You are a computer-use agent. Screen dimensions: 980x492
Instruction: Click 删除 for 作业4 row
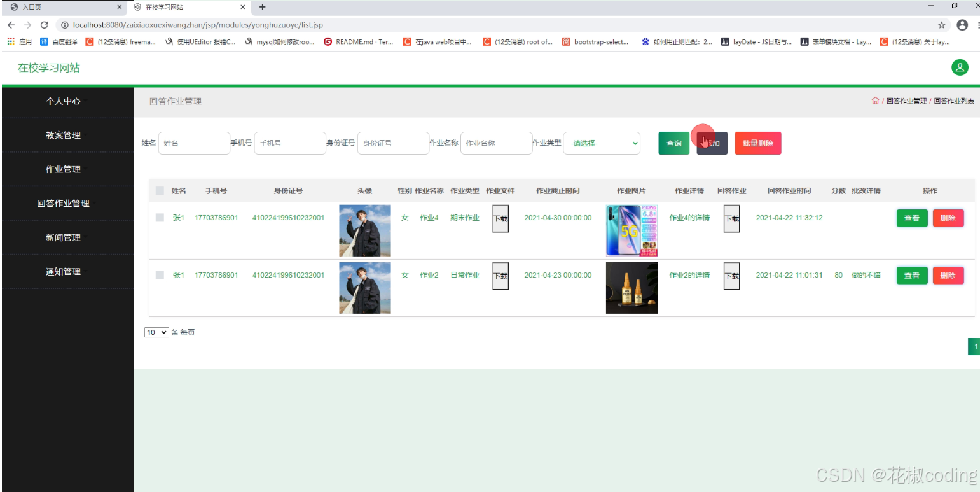point(948,218)
